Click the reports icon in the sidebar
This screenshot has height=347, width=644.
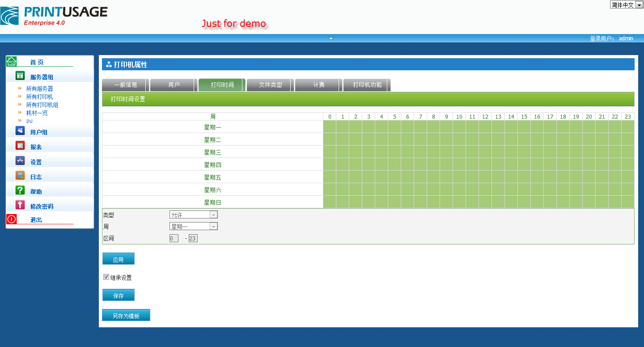20,146
